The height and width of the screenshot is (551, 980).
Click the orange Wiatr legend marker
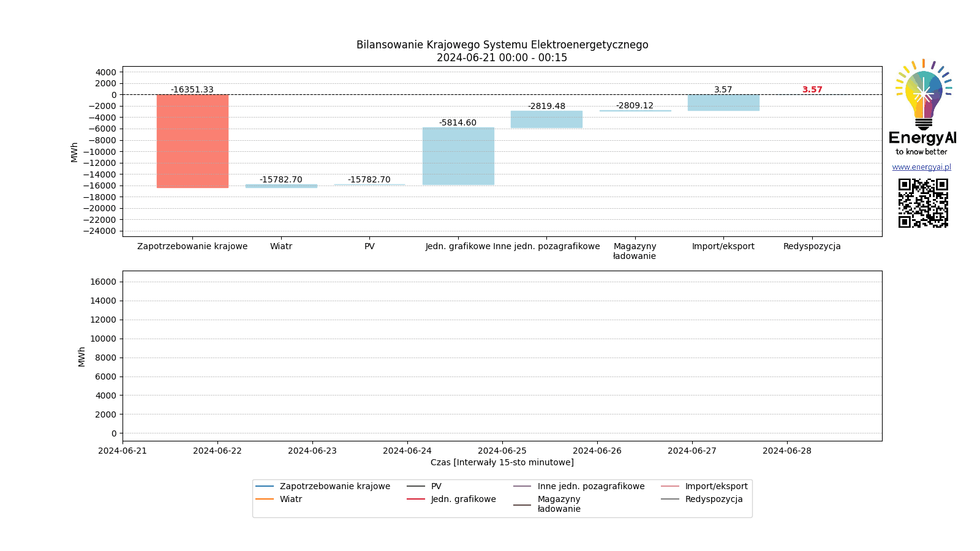tap(265, 499)
